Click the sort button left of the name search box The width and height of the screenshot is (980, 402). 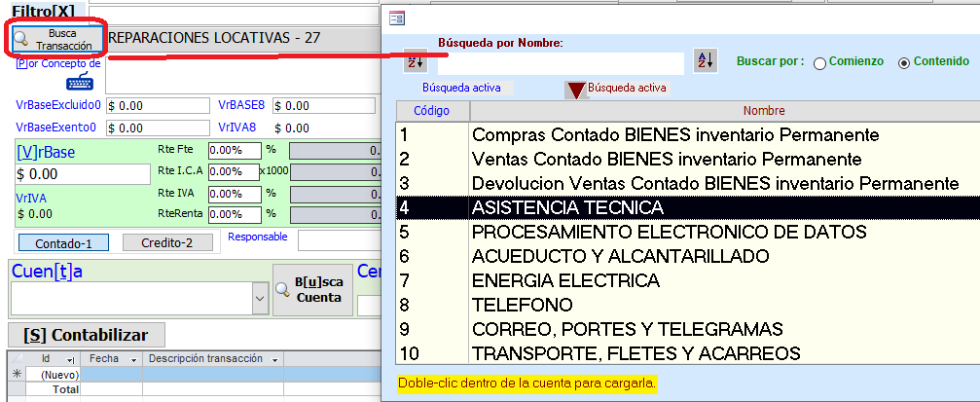tap(415, 61)
